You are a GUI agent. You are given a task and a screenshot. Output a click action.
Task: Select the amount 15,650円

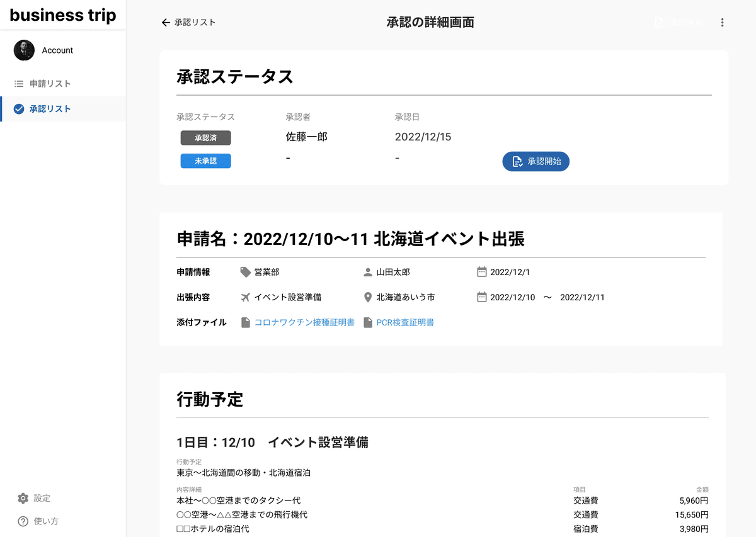coord(691,515)
